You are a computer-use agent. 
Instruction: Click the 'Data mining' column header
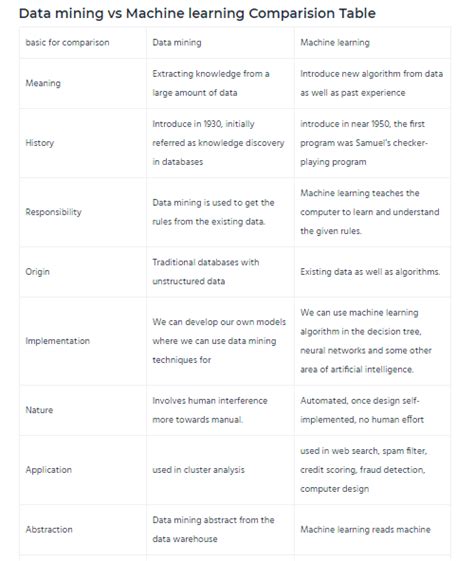click(177, 43)
